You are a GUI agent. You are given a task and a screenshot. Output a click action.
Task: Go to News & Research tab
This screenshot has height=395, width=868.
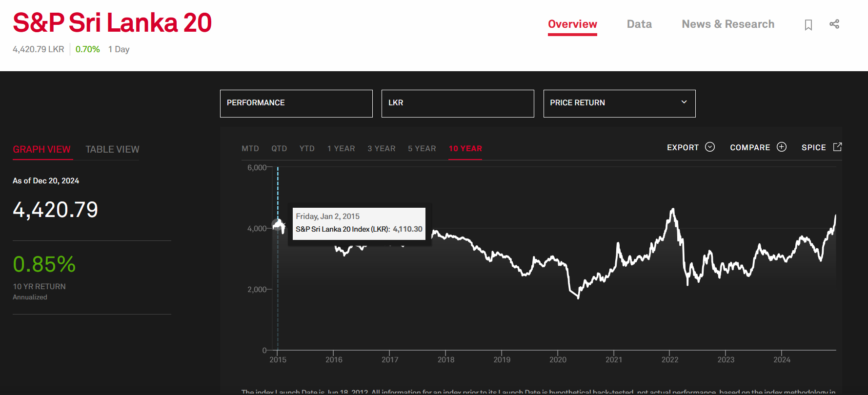(728, 24)
